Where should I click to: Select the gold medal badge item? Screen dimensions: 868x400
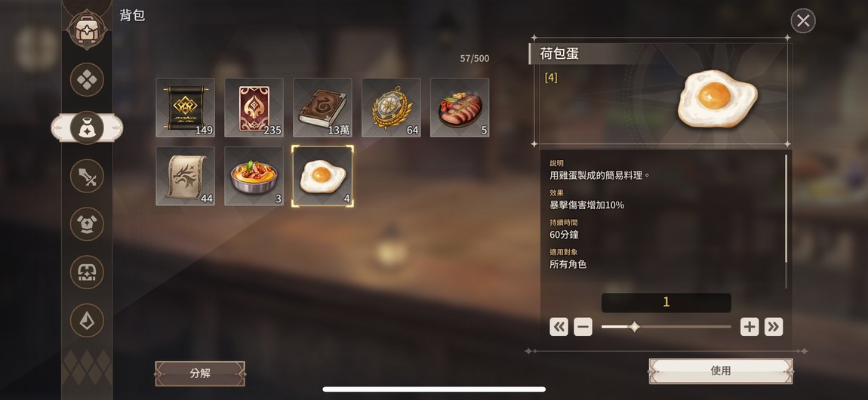pos(392,107)
